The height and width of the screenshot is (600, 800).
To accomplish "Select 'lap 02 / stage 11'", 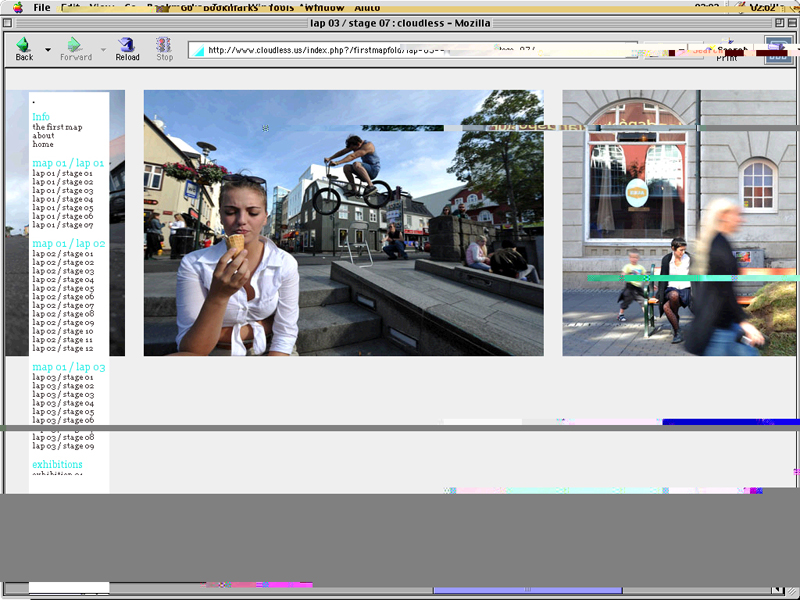I will point(63,340).
